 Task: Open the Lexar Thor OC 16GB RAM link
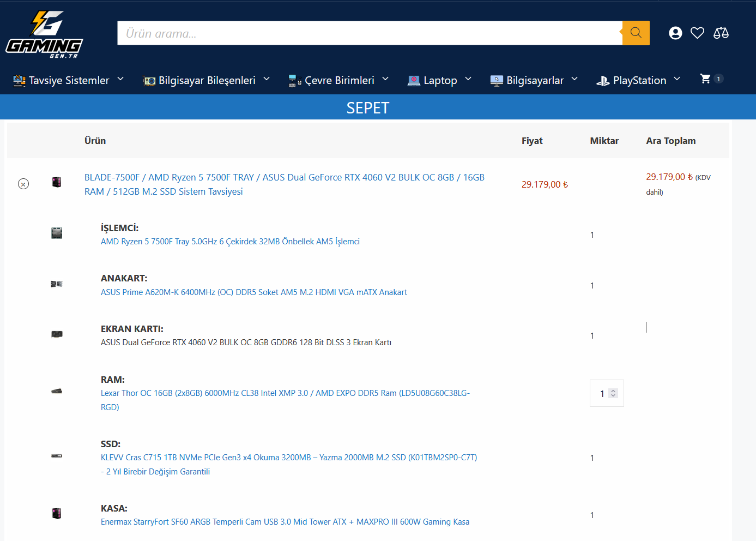click(x=285, y=400)
